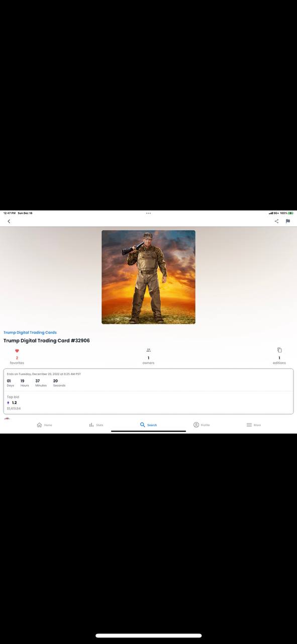Tap the owners people icon
Image resolution: width=297 pixels, height=644 pixels.
pyautogui.click(x=148, y=350)
